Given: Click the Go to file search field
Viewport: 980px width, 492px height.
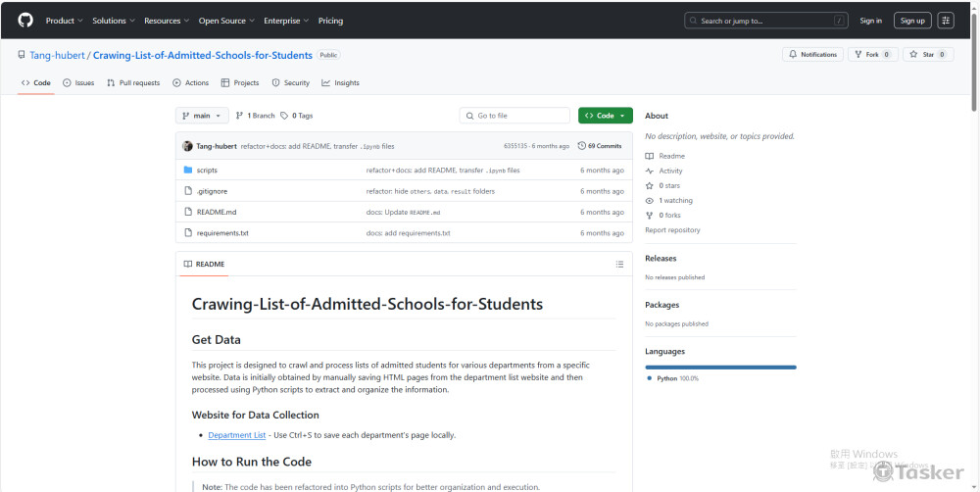Looking at the screenshot, I should coord(515,116).
